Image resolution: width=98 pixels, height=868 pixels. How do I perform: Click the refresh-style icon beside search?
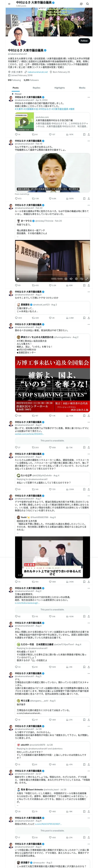tap(81, 4)
